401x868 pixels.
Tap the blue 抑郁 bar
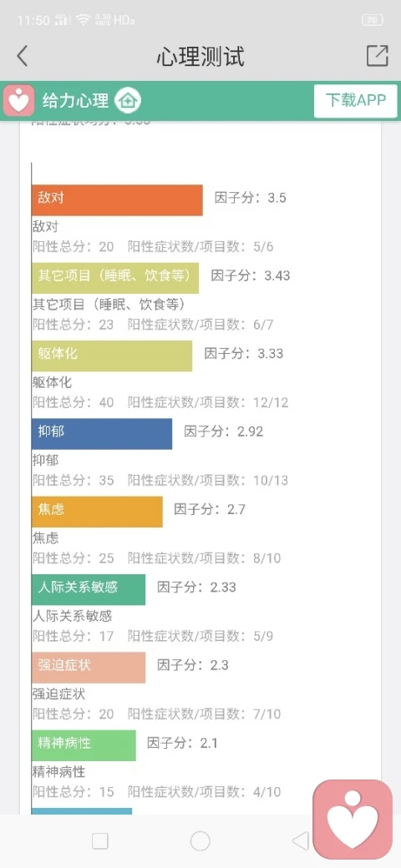pos(102,434)
